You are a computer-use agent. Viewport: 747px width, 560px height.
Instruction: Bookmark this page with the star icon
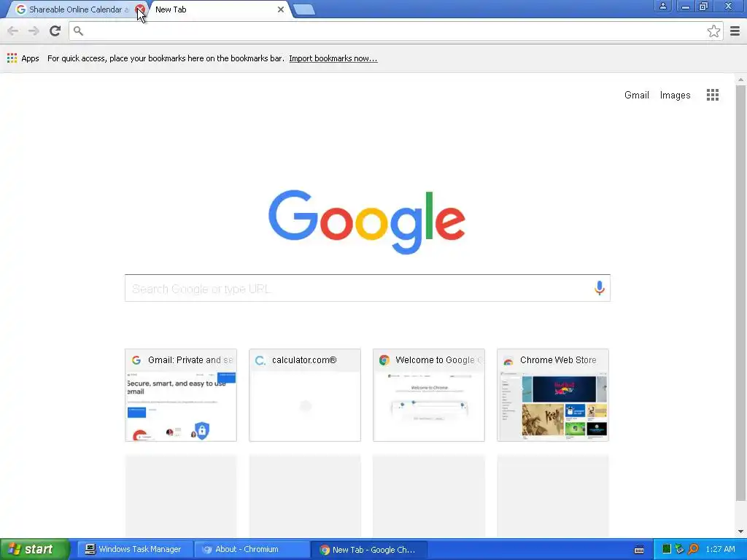[713, 31]
